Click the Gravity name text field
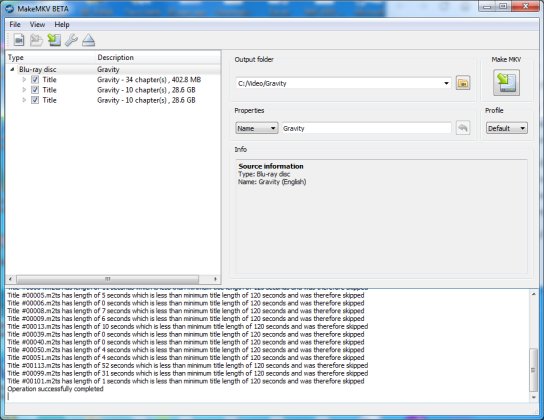This screenshot has width=544, height=420. [366, 128]
